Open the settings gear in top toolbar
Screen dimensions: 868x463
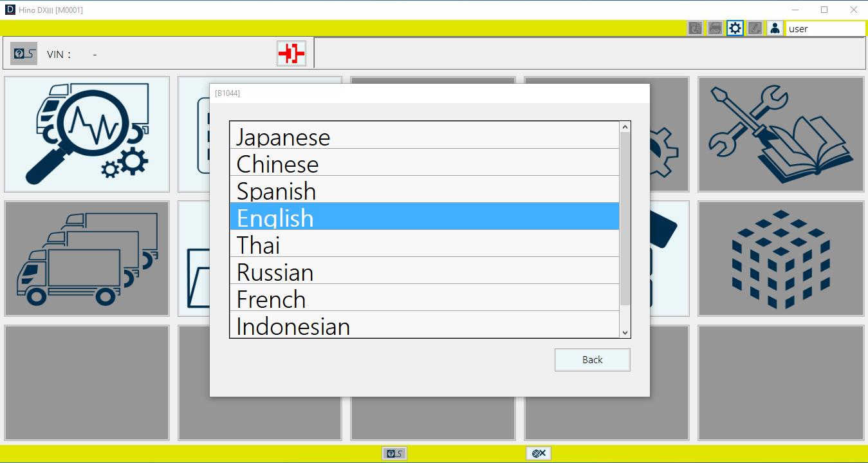pos(735,28)
